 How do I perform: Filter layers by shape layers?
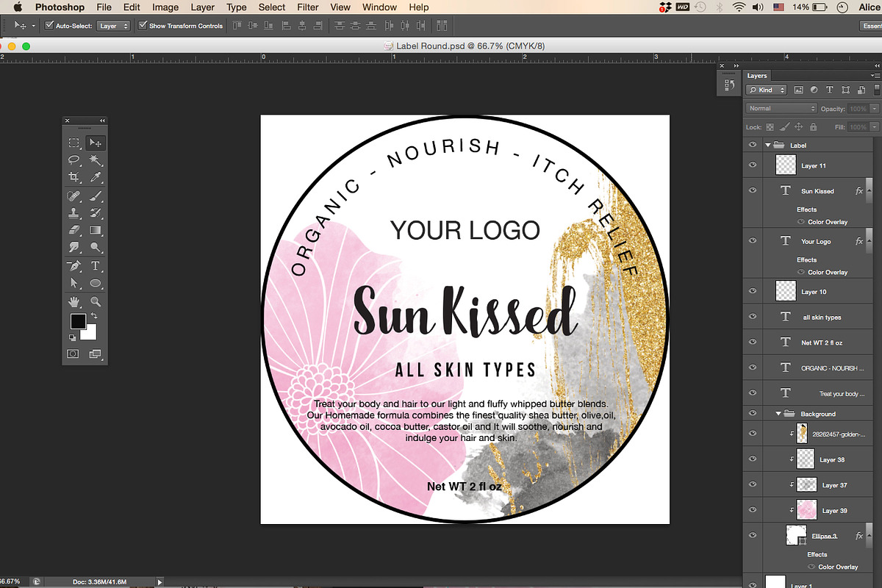point(846,90)
